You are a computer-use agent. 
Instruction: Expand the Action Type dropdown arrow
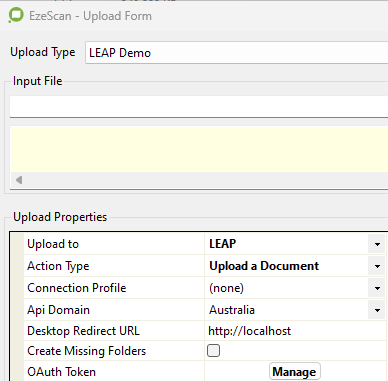tap(377, 266)
